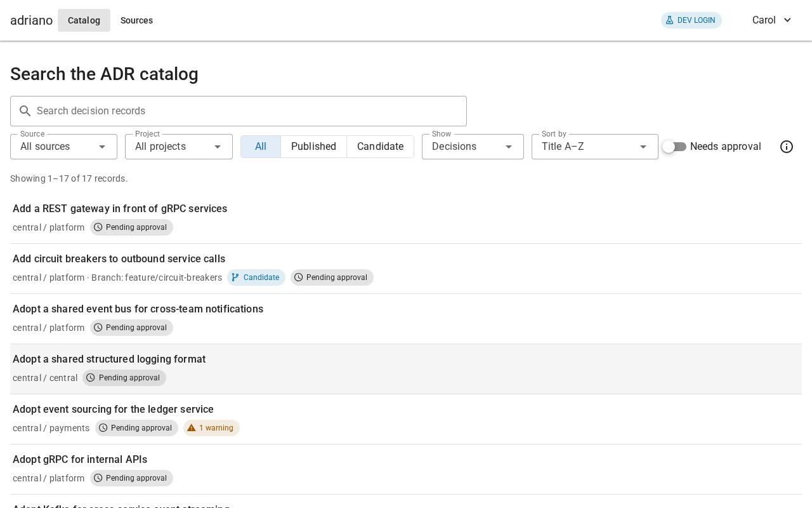Open Adopt gRPC for internal APIs
Screen dimensions: 812x508
click(406, 469)
